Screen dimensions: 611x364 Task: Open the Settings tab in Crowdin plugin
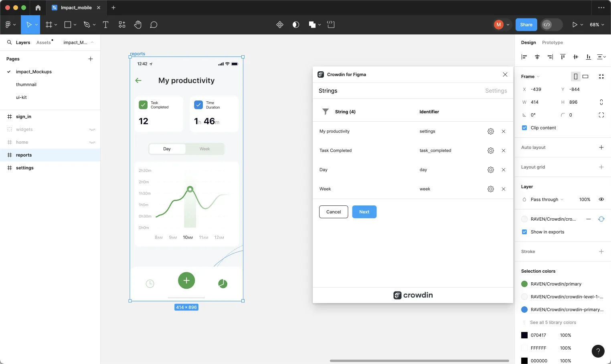[x=496, y=91]
